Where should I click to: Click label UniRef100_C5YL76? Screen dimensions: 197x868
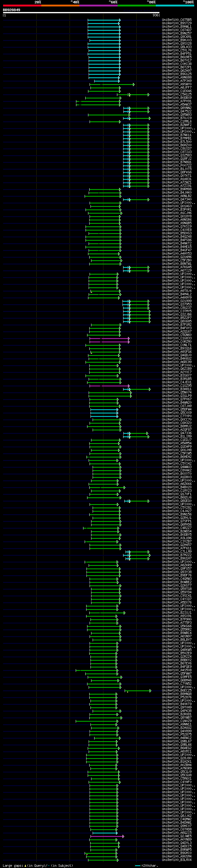[x=177, y=50]
